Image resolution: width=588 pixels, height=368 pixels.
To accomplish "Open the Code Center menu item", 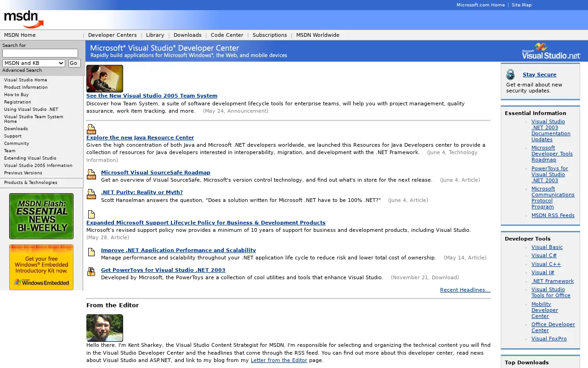I will pos(227,35).
